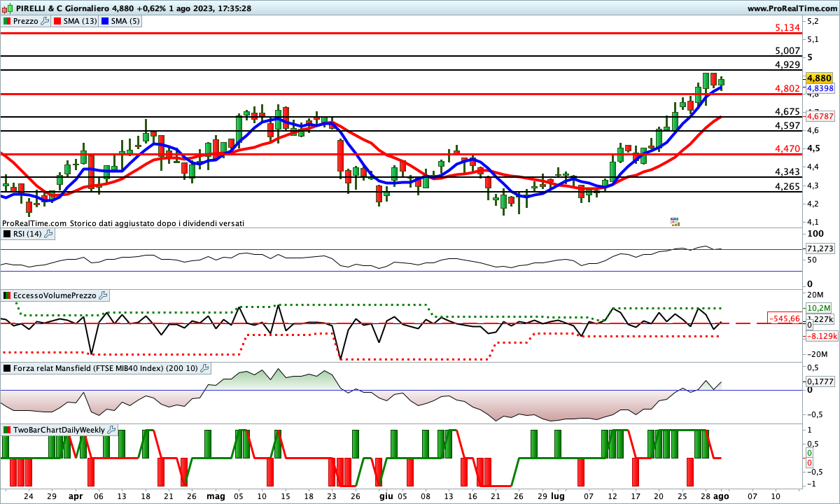This screenshot has width=840, height=504.
Task: Click the 5,2 price axis tick label
Action: coord(813,22)
